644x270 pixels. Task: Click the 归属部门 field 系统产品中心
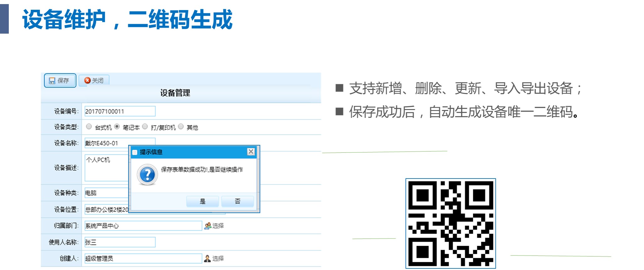[x=143, y=226]
